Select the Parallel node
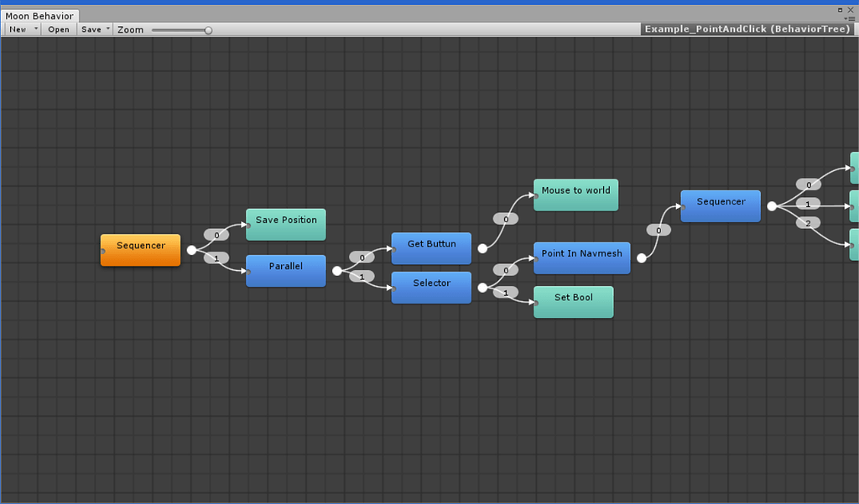859x504 pixels. coord(285,270)
